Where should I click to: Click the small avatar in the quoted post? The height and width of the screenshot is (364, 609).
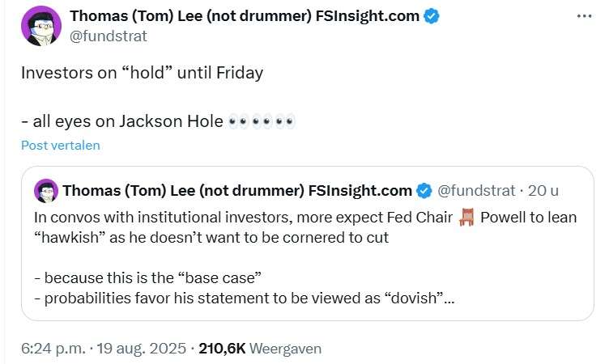click(x=46, y=191)
